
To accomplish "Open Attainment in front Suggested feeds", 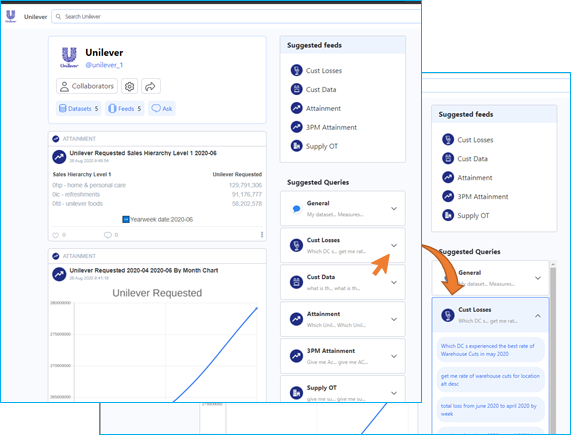I will tap(316, 108).
